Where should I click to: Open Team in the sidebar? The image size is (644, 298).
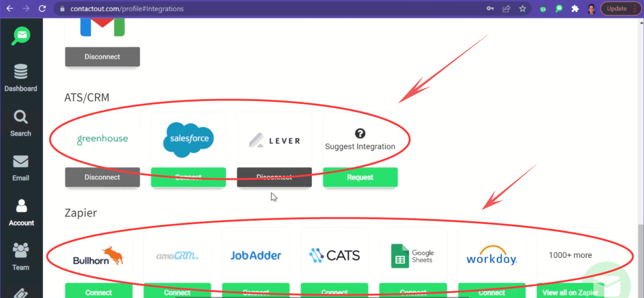coord(21,257)
